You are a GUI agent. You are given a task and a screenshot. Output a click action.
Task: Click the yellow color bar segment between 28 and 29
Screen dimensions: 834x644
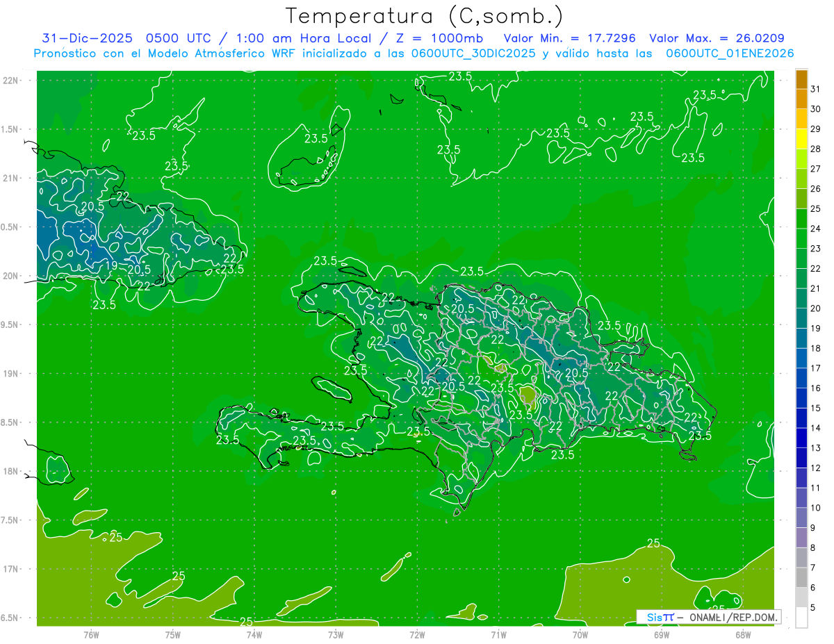tap(801, 139)
